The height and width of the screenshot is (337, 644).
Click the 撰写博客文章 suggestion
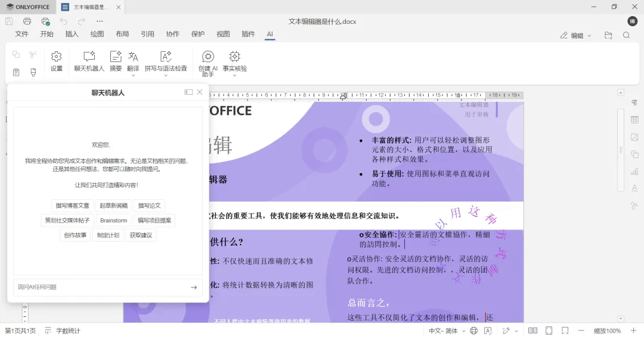point(72,206)
